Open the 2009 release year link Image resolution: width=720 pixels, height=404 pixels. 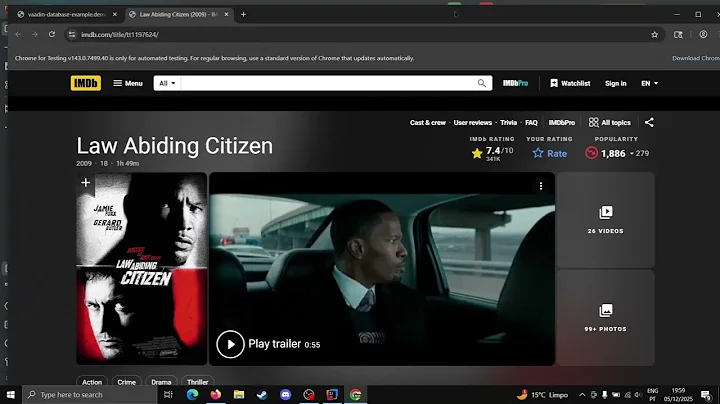point(84,163)
